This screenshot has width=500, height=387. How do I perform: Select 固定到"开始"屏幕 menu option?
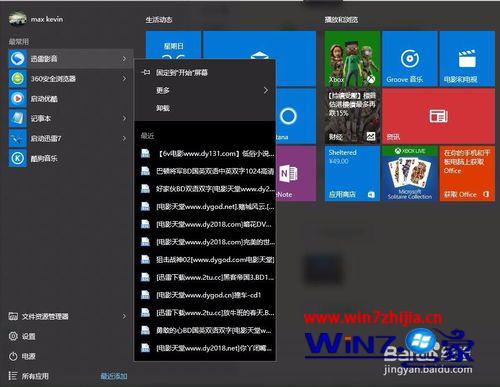click(x=205, y=72)
